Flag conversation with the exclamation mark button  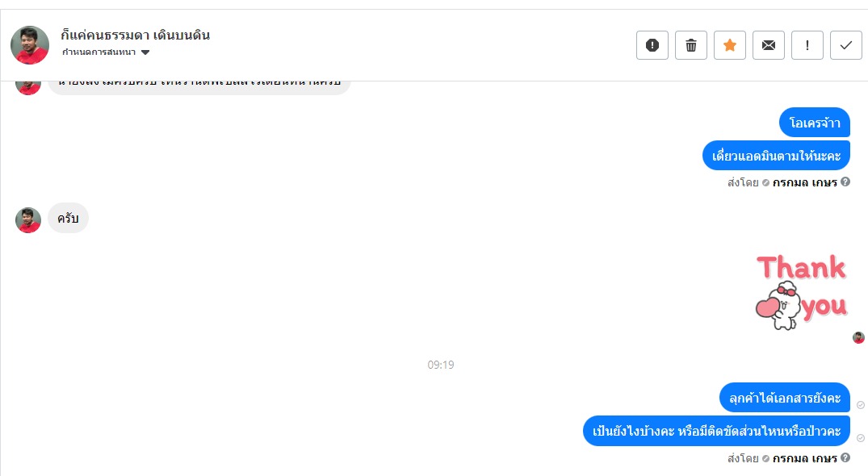pos(807,45)
